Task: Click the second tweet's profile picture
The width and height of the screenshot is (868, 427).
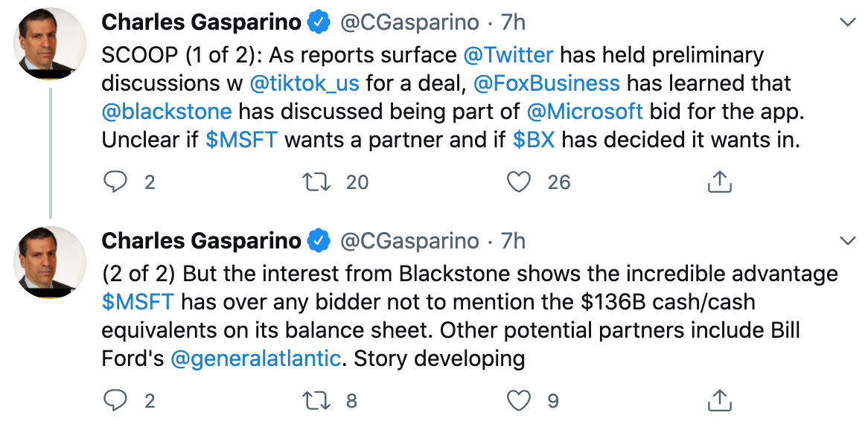Action: [x=50, y=263]
